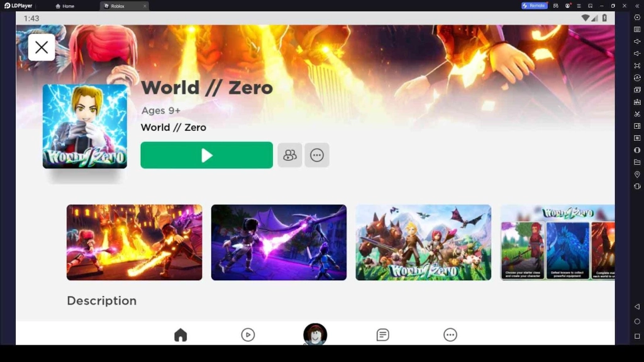The height and width of the screenshot is (362, 644).
Task: Close the World // Zero game details
Action: (42, 47)
